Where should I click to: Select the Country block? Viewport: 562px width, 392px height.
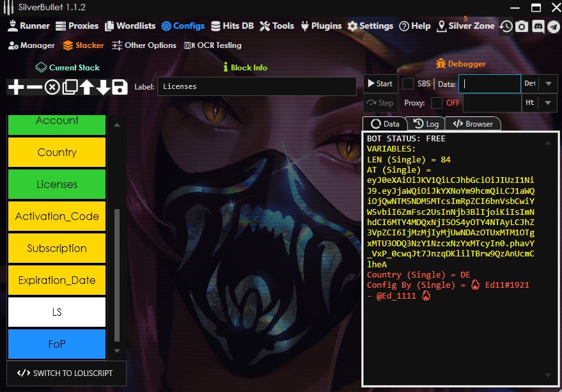tap(57, 152)
